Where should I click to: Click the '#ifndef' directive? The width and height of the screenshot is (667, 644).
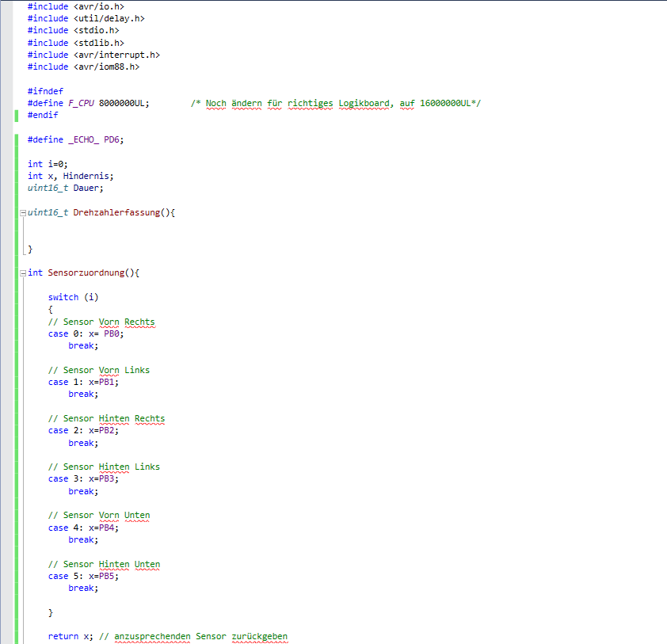point(45,91)
